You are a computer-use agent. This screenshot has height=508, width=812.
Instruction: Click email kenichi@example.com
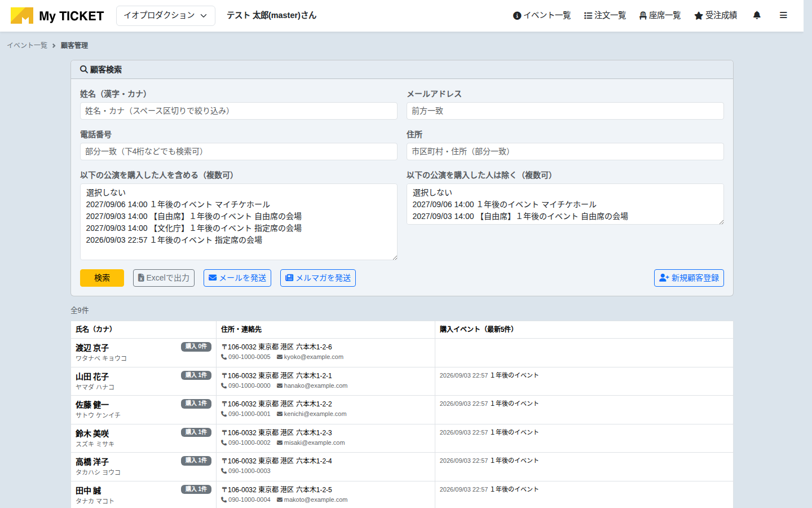(x=315, y=414)
